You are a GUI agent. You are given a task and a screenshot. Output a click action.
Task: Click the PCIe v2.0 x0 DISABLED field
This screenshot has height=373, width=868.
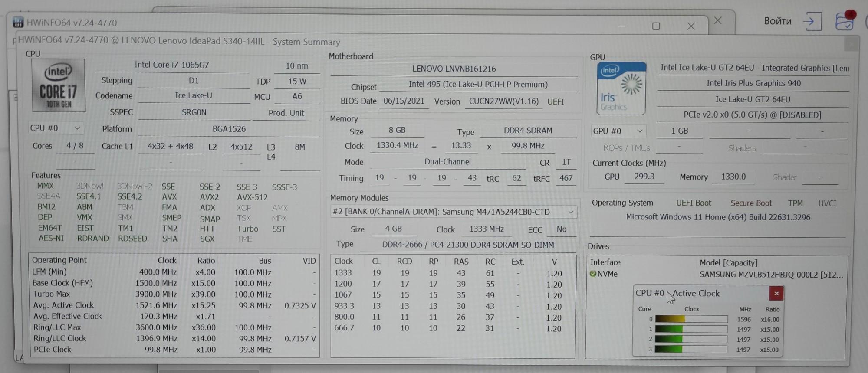(x=753, y=115)
